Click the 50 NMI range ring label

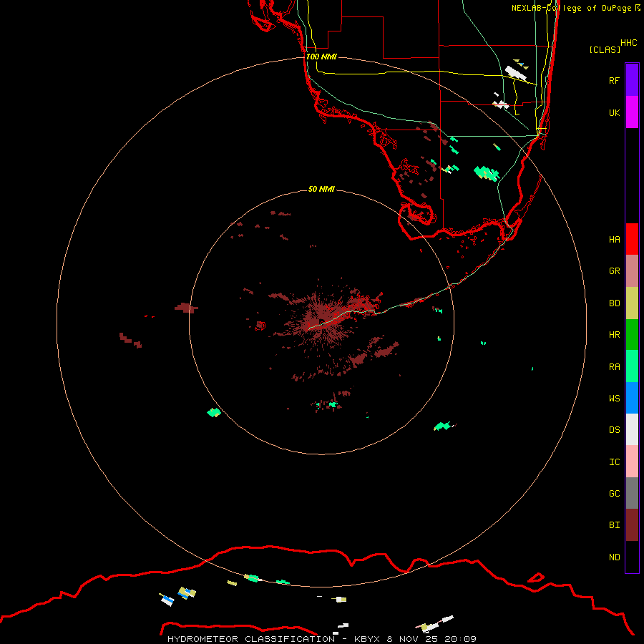pos(321,189)
